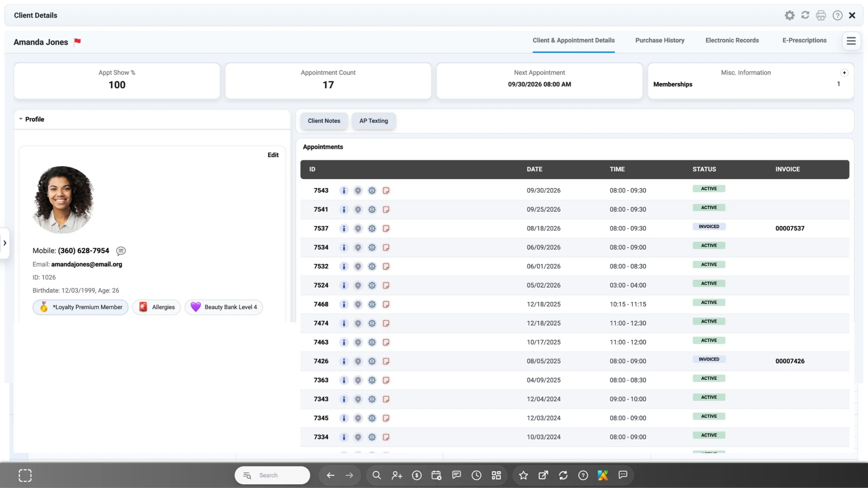Open the Electronic Records tab
Screen dimensions: 868x488
[732, 40]
